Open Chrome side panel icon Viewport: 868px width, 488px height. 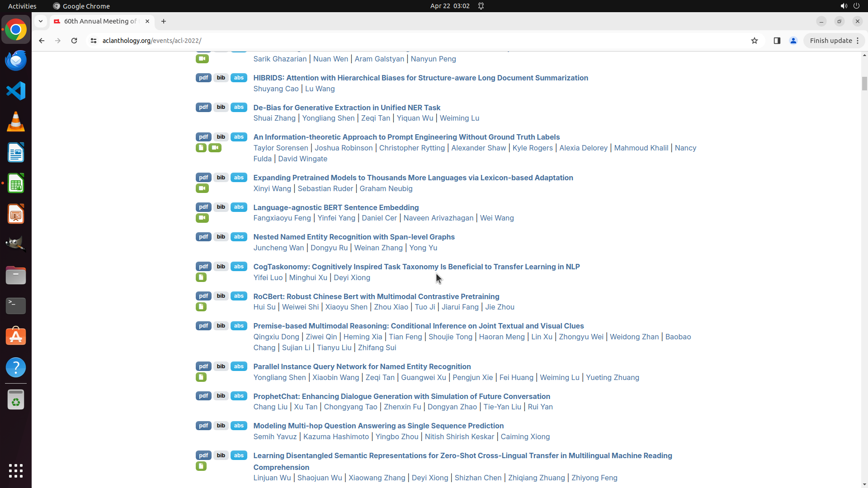[x=777, y=41]
